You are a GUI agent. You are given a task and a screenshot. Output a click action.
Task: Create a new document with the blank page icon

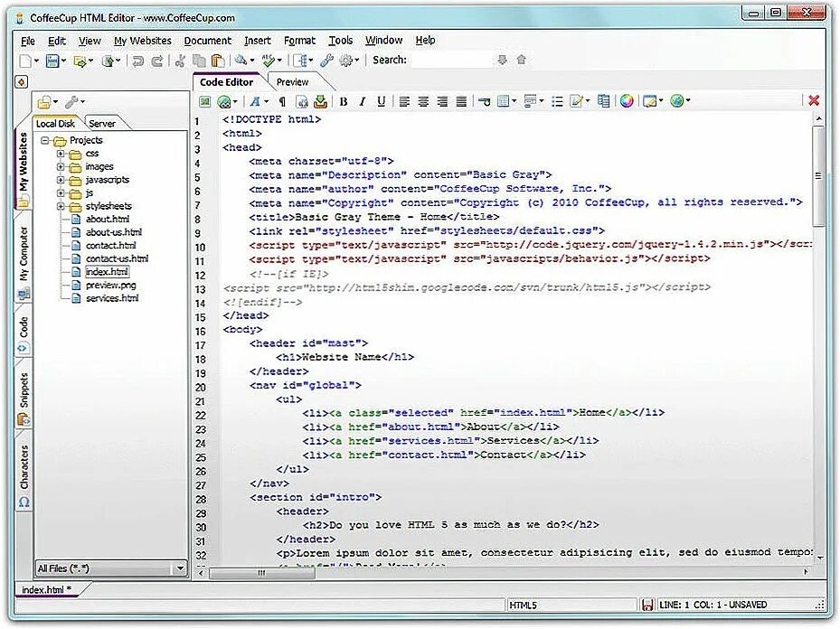pyautogui.click(x=25, y=61)
